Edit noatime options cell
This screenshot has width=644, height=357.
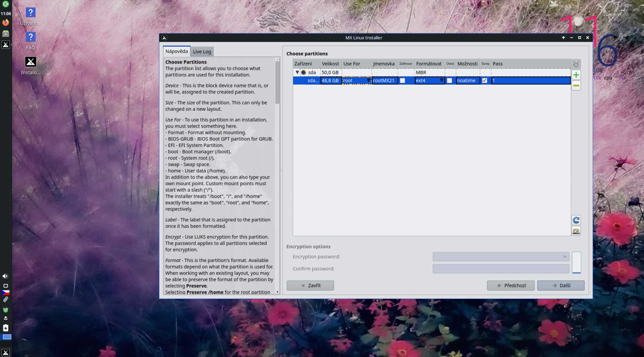coord(468,80)
